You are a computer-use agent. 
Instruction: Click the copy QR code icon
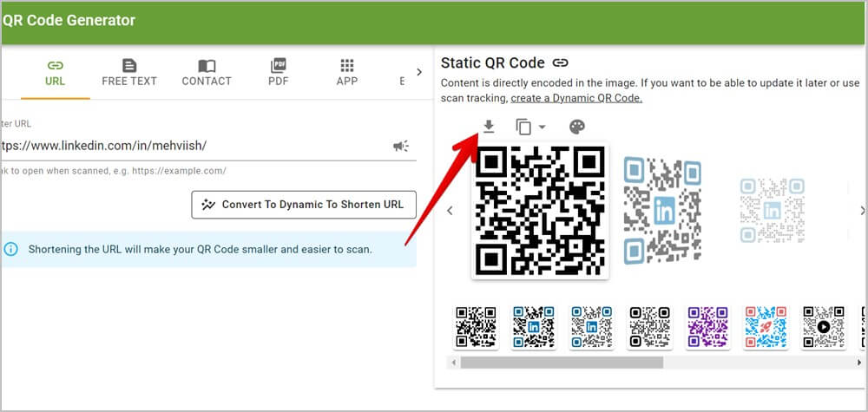[x=523, y=128]
